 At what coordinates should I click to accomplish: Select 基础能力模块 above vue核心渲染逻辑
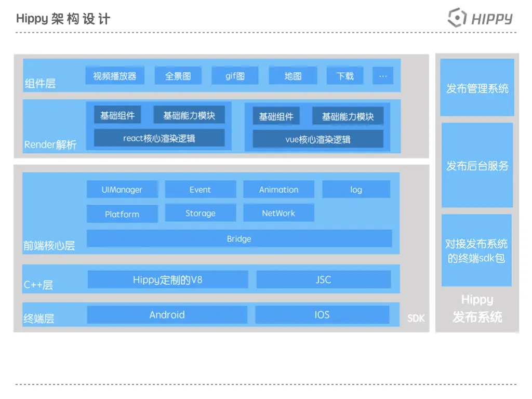click(x=348, y=116)
